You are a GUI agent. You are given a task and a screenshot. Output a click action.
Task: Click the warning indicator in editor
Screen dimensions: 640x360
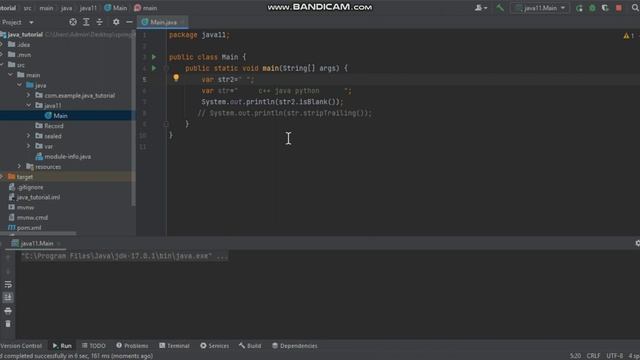pos(629,36)
